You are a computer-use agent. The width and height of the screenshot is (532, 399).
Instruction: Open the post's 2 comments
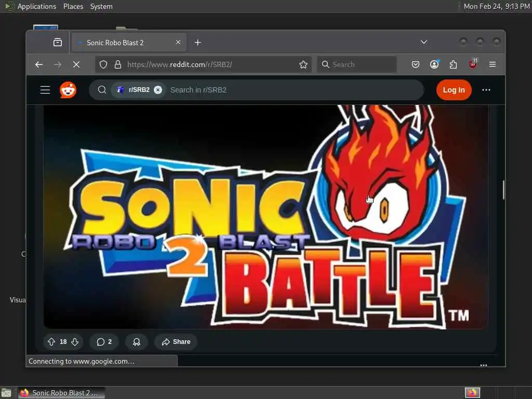click(104, 342)
